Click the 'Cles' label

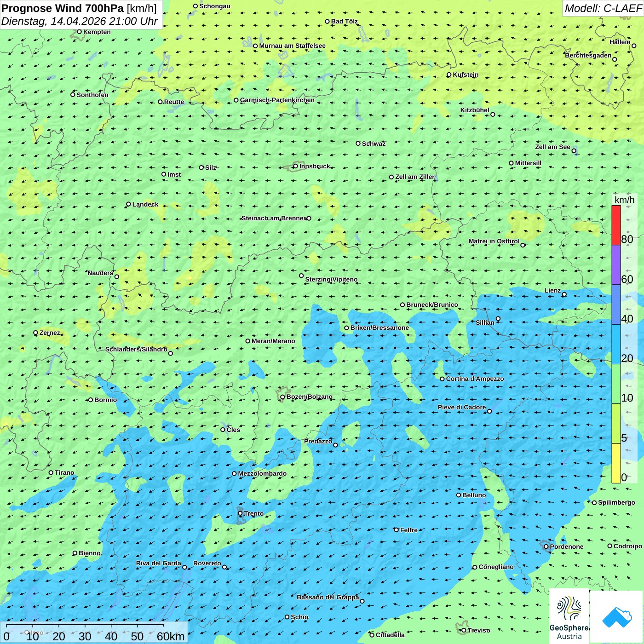point(233,430)
